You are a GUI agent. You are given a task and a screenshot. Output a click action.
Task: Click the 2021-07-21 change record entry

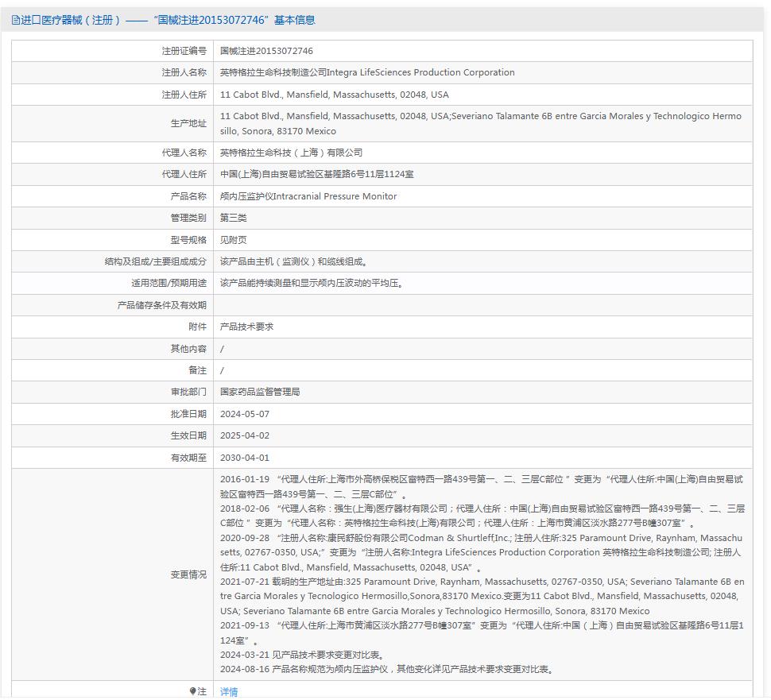tap(482, 596)
